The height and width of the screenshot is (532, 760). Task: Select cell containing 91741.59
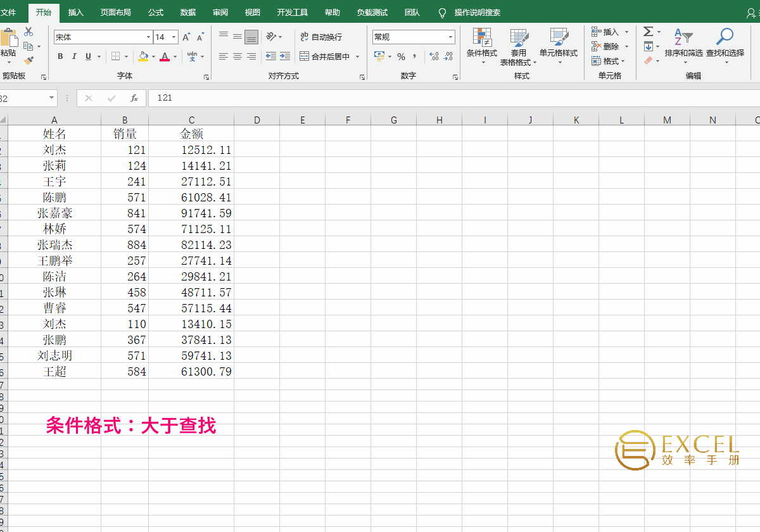tap(191, 213)
